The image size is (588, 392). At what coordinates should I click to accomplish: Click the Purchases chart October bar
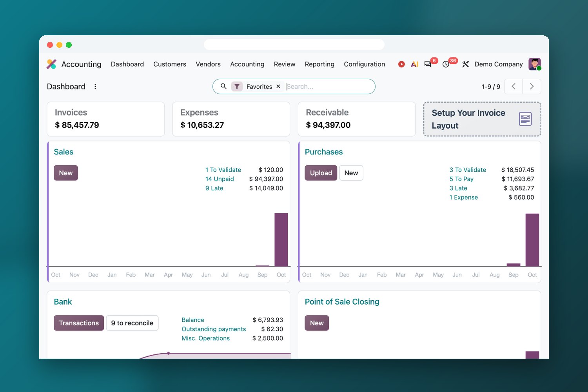[532, 240]
